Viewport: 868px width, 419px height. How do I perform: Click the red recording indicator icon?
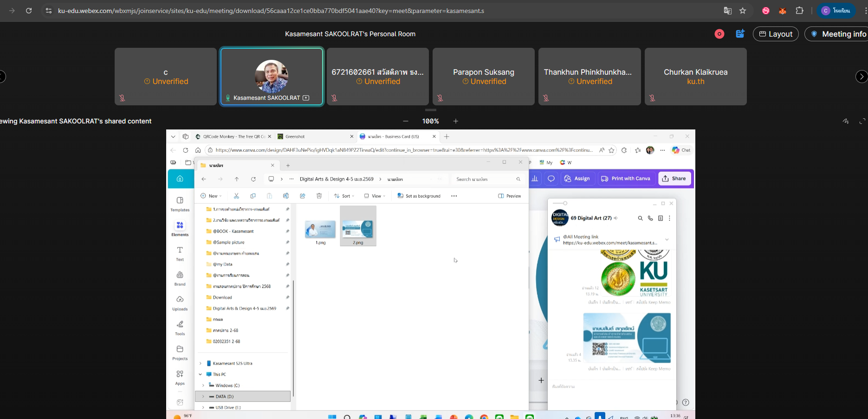pos(719,34)
